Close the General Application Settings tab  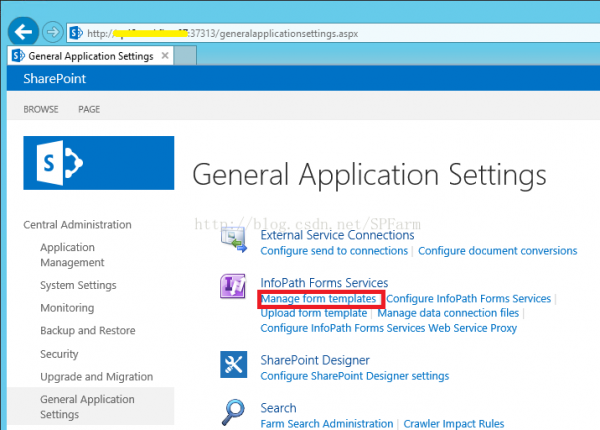tap(165, 56)
